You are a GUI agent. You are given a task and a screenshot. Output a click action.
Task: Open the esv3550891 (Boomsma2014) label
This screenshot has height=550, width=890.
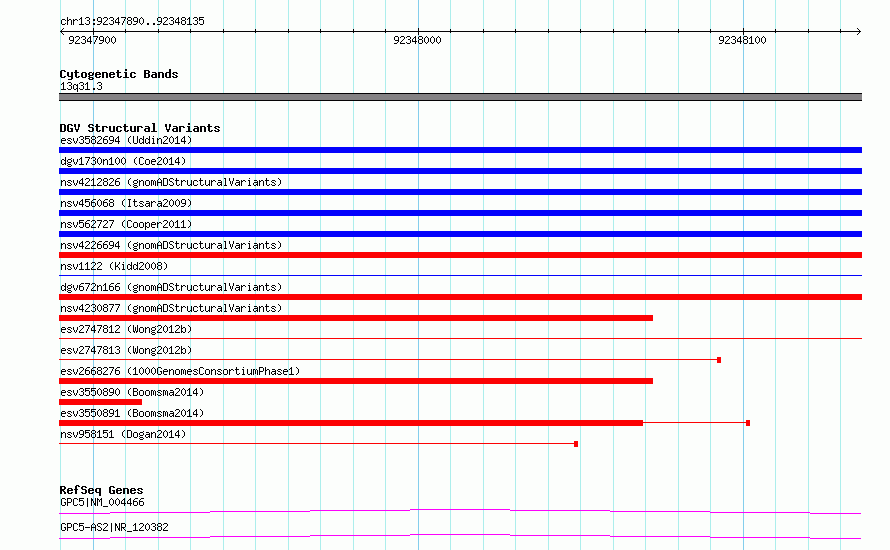[132, 413]
